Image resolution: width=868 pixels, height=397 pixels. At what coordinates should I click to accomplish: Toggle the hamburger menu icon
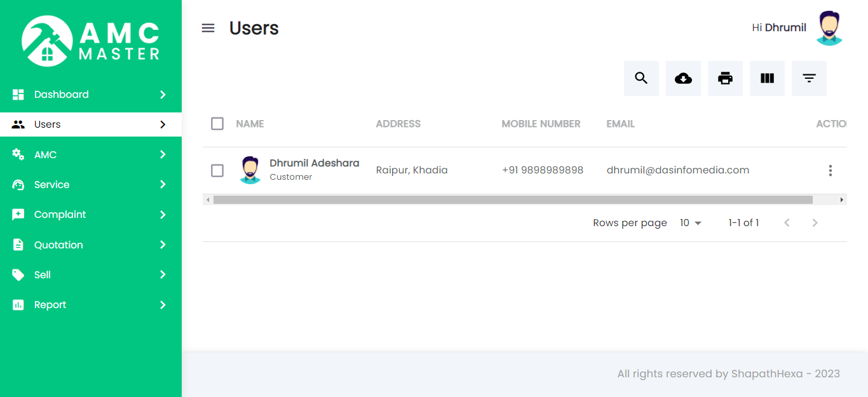click(x=208, y=28)
